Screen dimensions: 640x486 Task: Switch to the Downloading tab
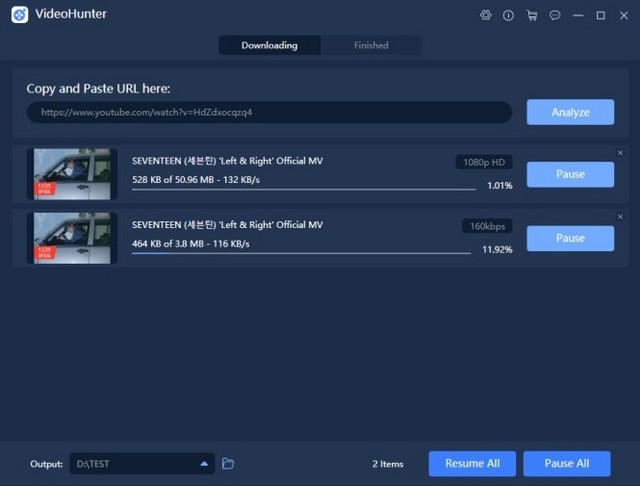coord(269,45)
